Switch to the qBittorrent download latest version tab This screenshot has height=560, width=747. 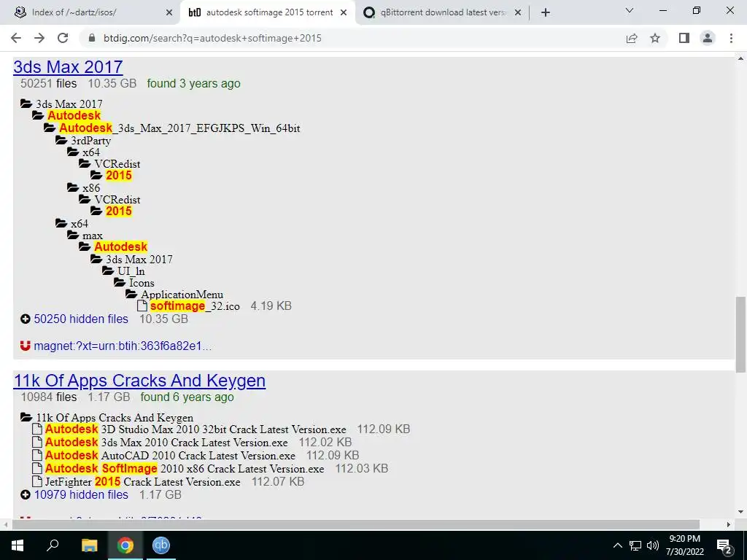tap(442, 12)
